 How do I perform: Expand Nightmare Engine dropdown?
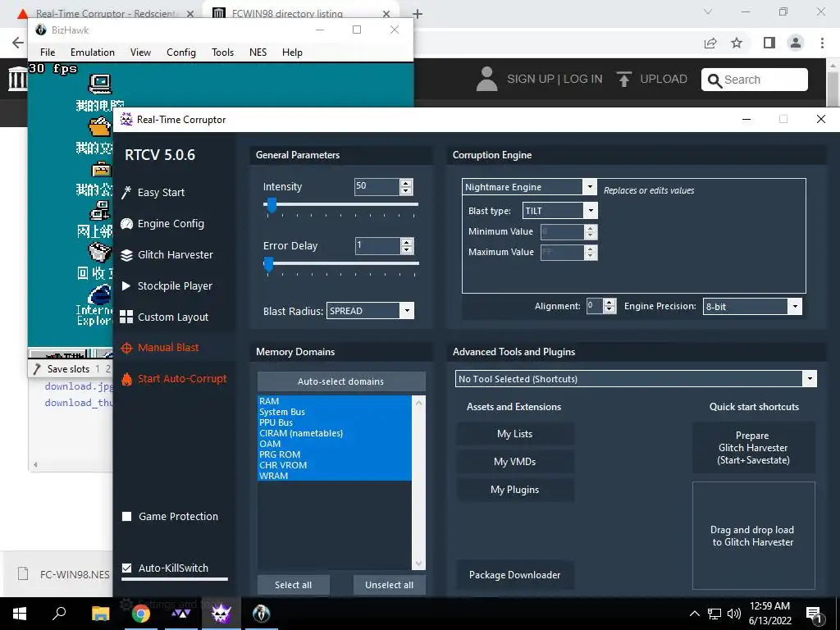590,187
